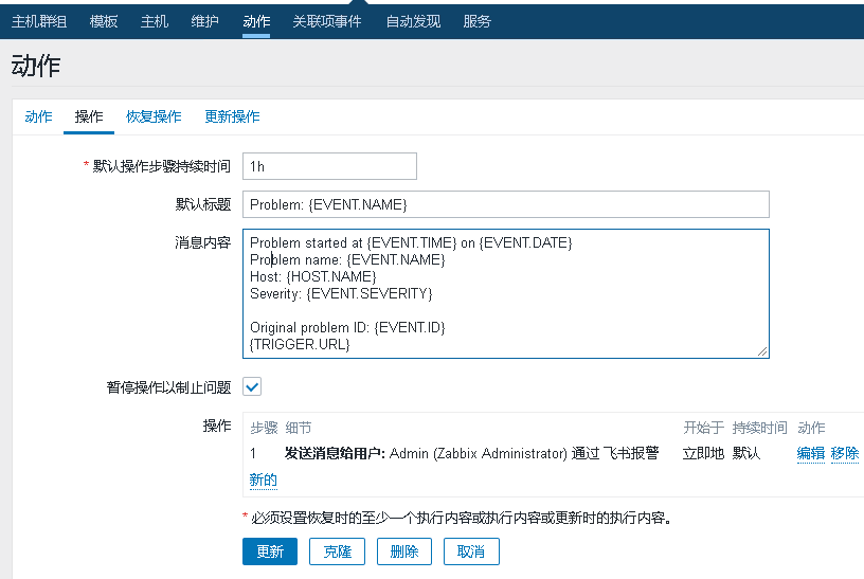Remove the 飞书报警 operation via 移除

pos(844,453)
